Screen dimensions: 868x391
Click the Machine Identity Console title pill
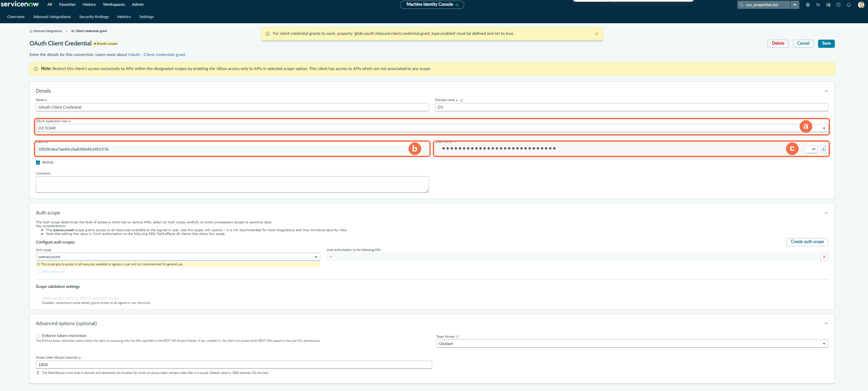click(x=432, y=4)
